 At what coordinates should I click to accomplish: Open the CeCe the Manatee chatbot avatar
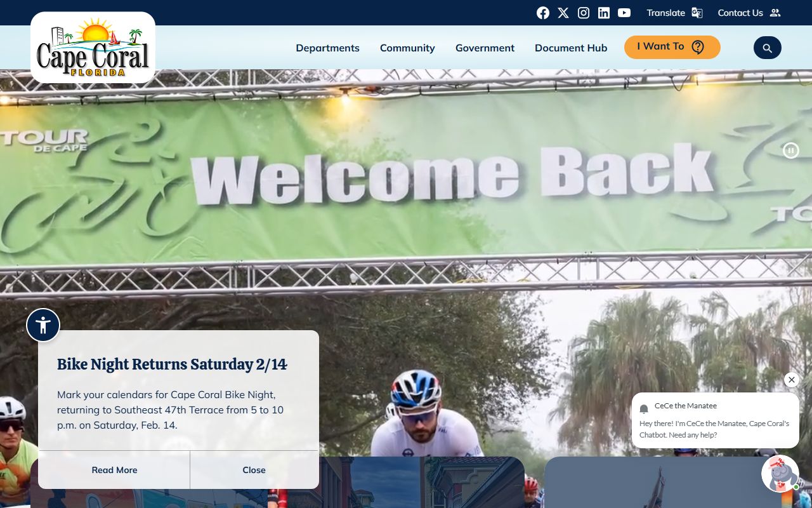click(780, 474)
